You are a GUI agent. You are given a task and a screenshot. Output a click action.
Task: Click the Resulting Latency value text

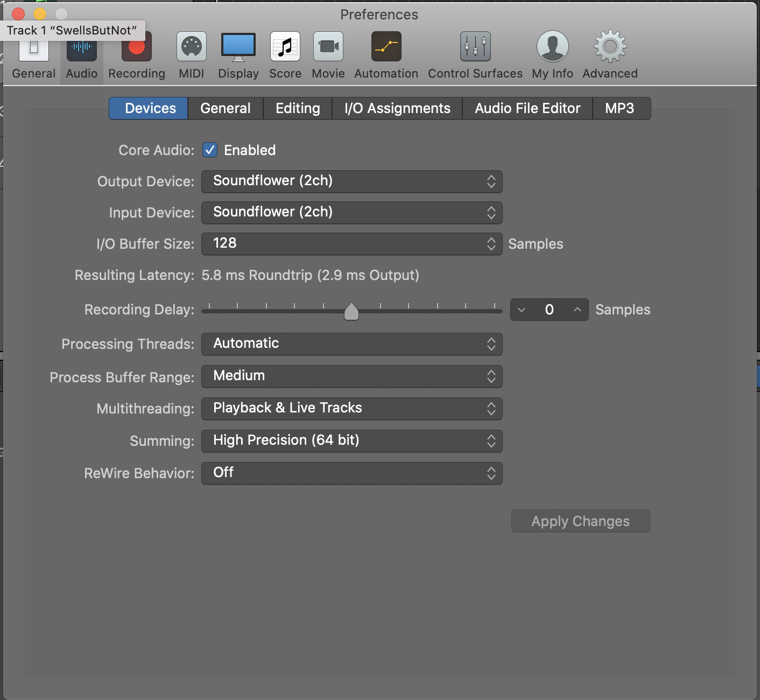click(x=311, y=275)
